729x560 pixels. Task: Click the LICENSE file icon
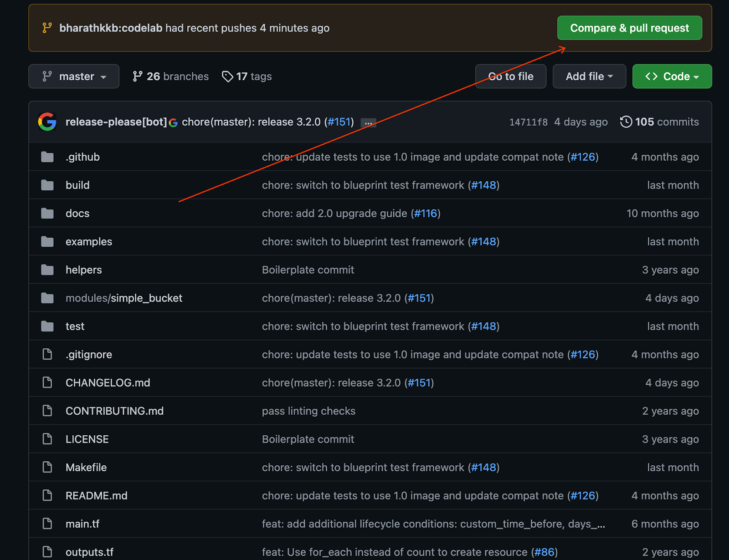[x=47, y=439]
